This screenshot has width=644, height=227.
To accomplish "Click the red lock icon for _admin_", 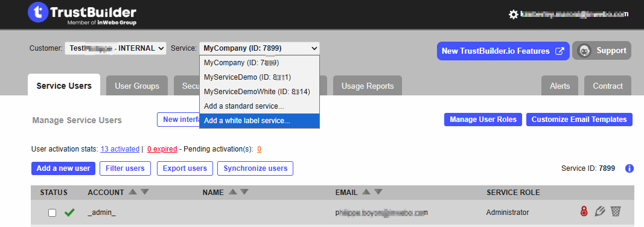I will point(584,211).
